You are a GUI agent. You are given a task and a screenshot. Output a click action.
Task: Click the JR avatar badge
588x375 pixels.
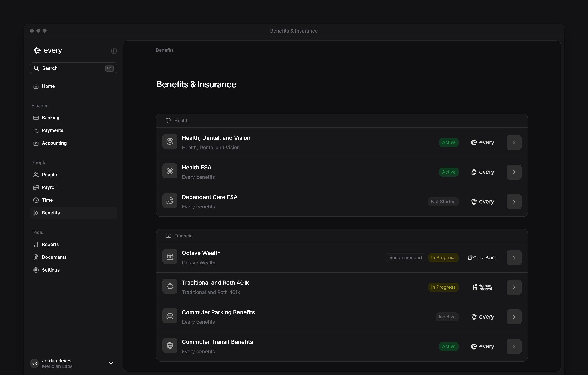(x=34, y=363)
